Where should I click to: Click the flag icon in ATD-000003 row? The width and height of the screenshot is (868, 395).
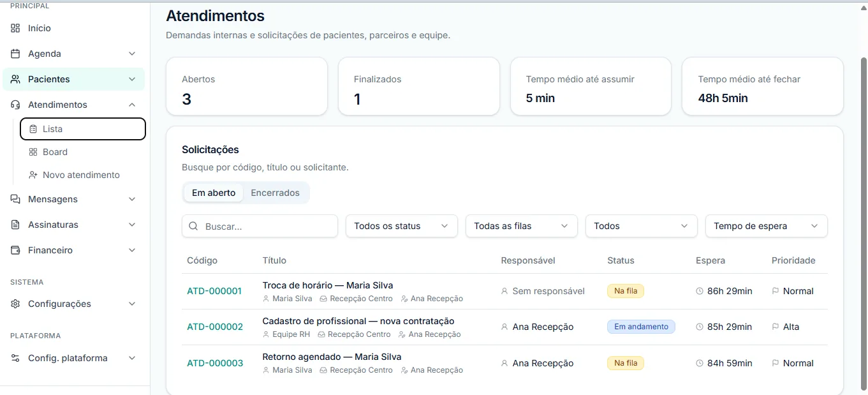click(x=776, y=363)
